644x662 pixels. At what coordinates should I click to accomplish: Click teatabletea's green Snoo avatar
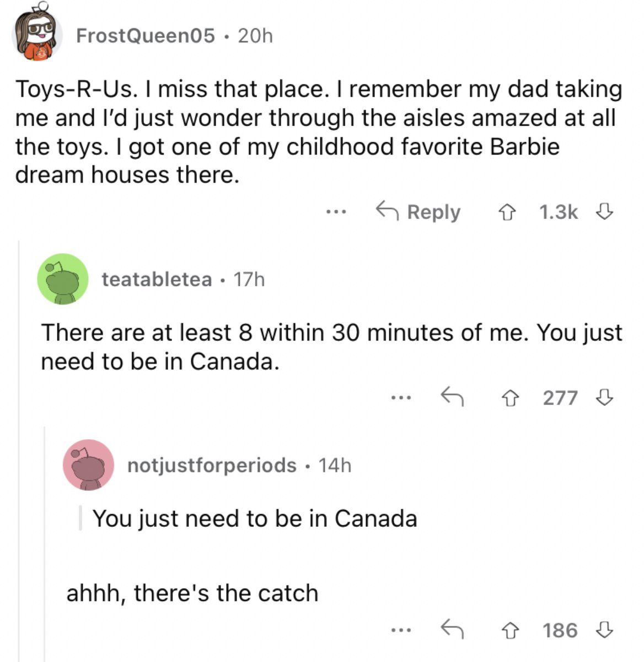pos(63,279)
